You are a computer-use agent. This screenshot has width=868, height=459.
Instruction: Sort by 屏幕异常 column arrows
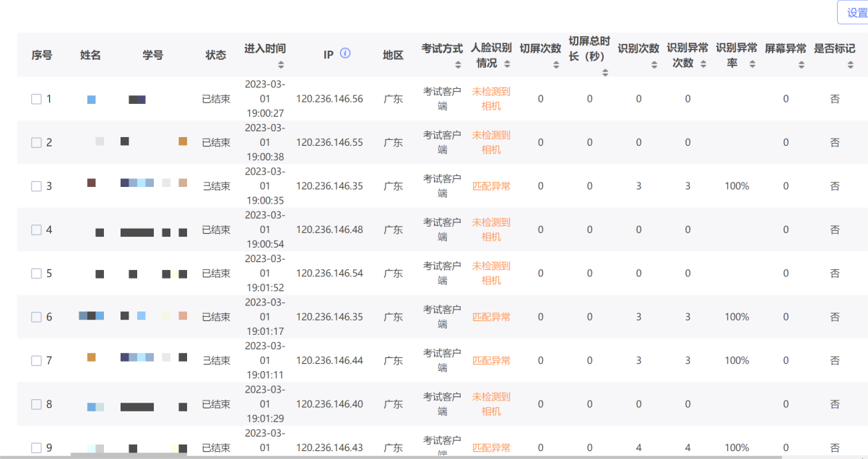click(x=802, y=65)
